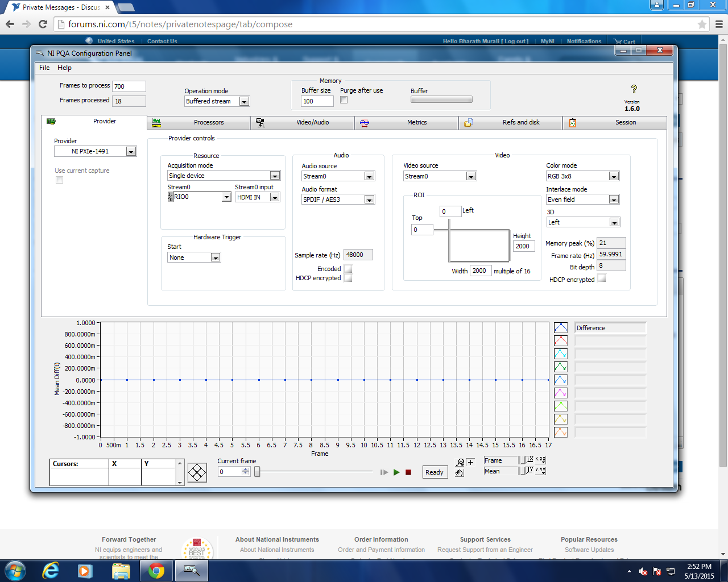This screenshot has height=582, width=728.
Task: Click the audio Encoded indicator box
Action: click(x=348, y=269)
